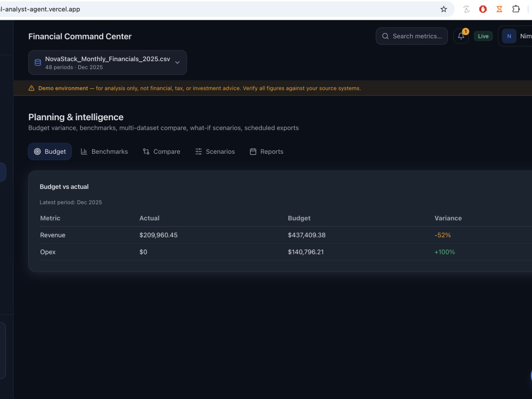
Task: Click the Live status badge
Action: click(x=483, y=36)
